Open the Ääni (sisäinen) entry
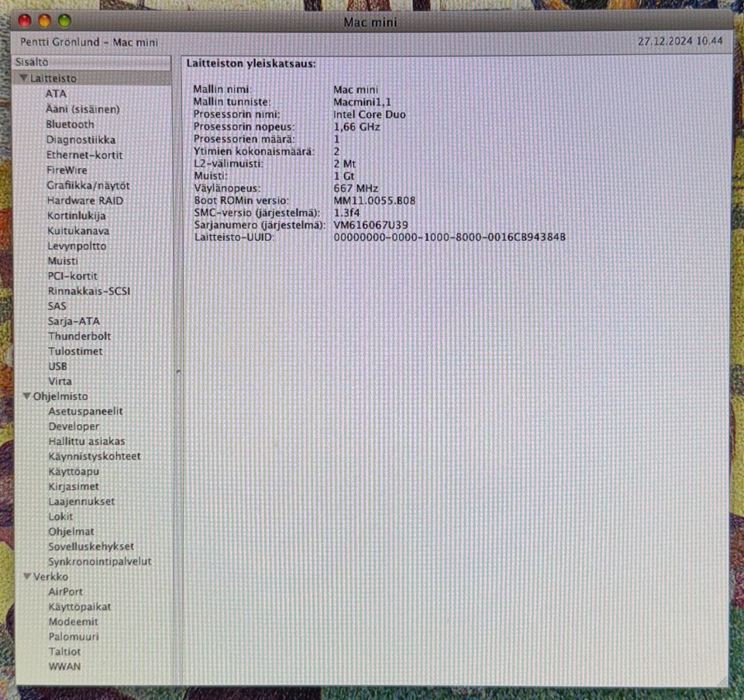 click(x=83, y=109)
